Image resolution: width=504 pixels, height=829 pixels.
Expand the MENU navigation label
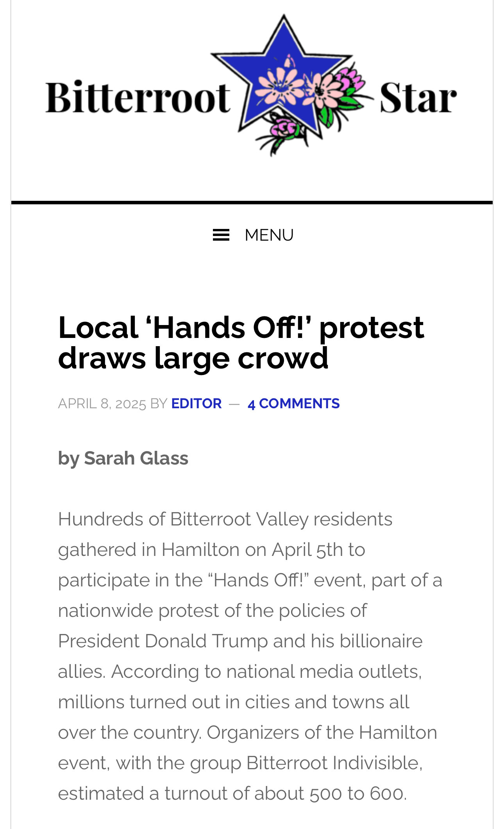point(269,235)
